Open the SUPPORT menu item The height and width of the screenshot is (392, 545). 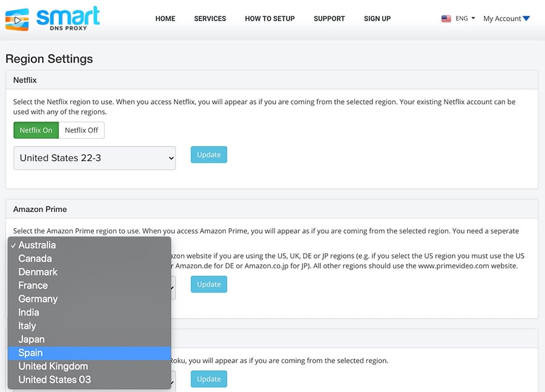(329, 18)
